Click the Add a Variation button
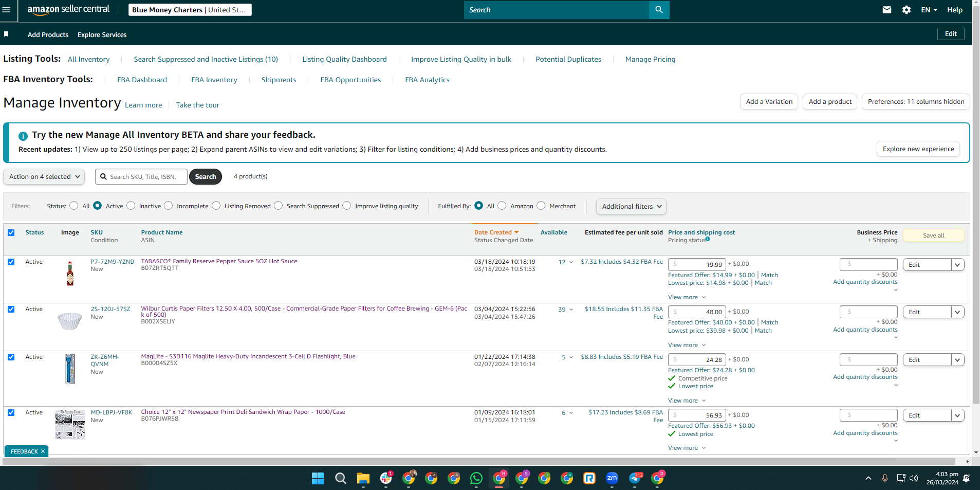 pos(769,102)
